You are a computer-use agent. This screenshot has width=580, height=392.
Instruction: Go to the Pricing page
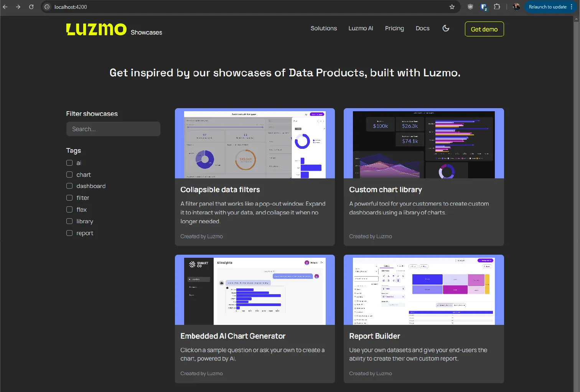pyautogui.click(x=394, y=28)
